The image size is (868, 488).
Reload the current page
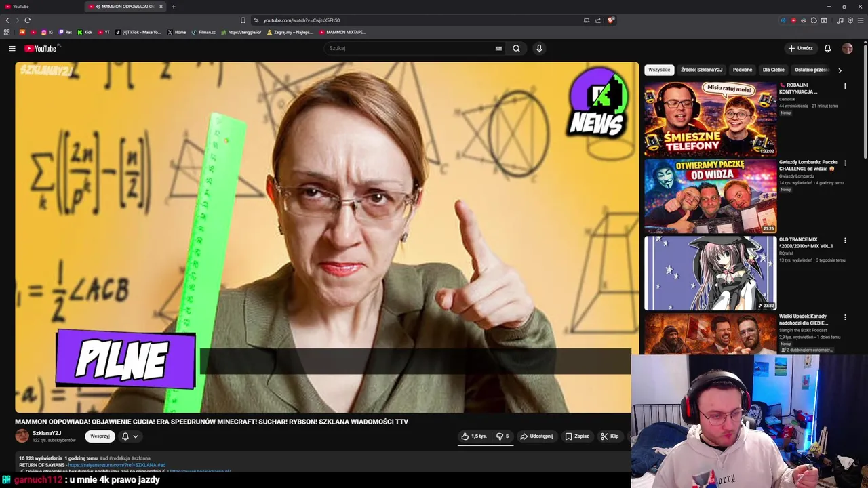pyautogui.click(x=27, y=20)
